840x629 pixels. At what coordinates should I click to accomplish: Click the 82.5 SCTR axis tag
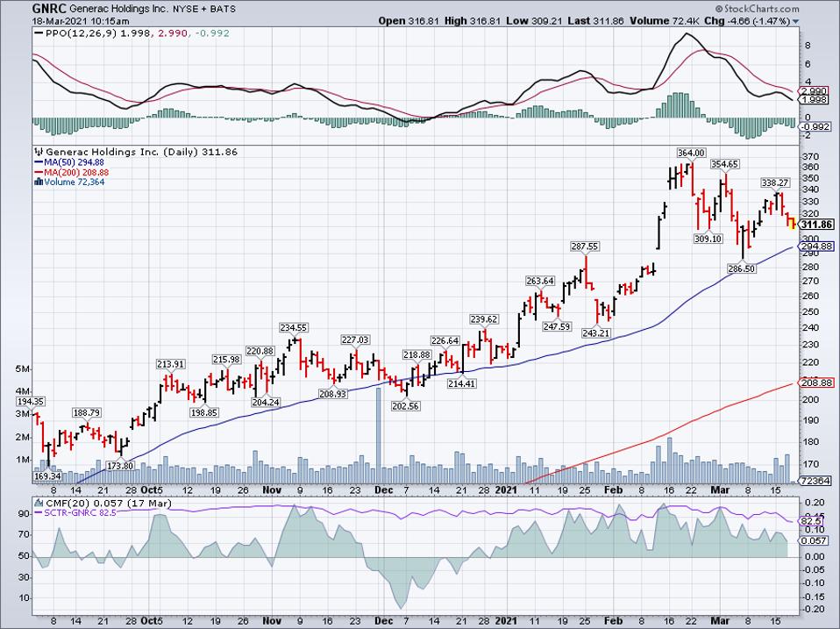click(x=812, y=521)
